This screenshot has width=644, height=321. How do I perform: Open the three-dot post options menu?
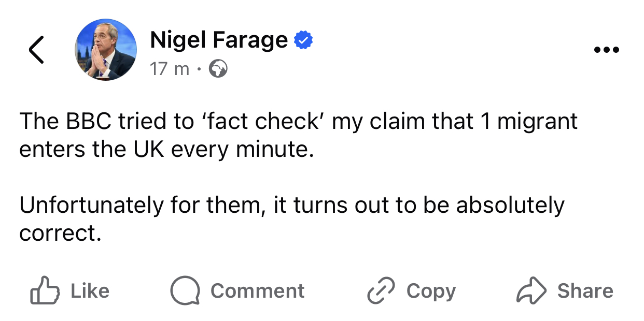606,50
